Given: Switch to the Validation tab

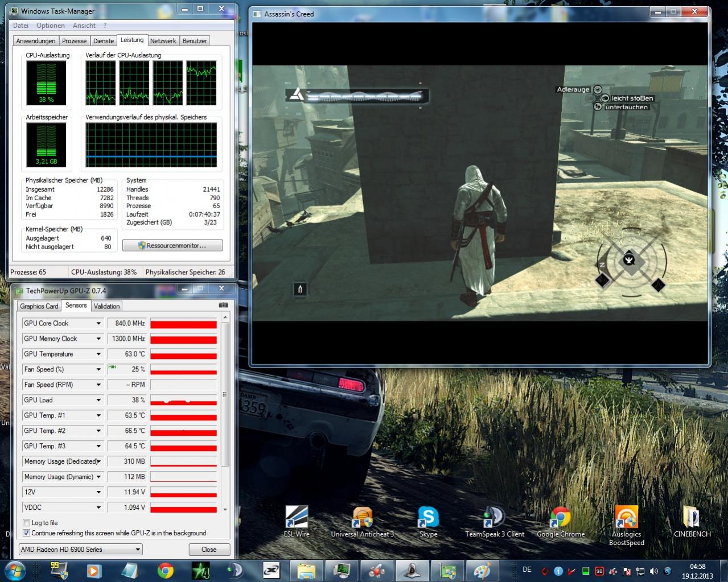Looking at the screenshot, I should coord(107,306).
